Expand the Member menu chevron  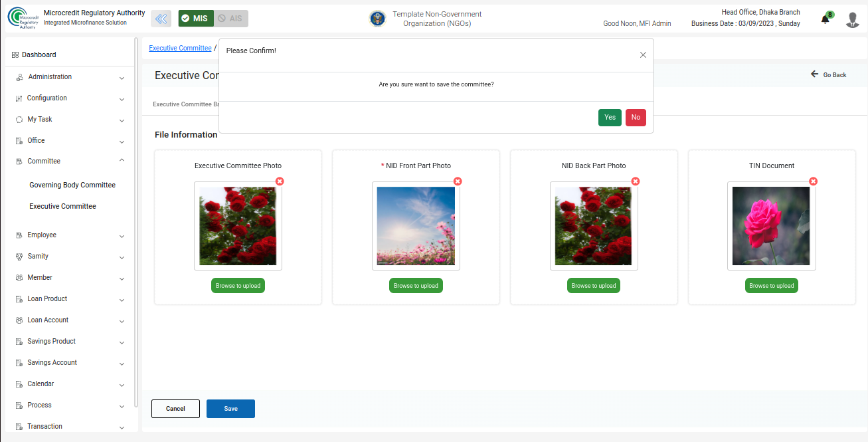pos(122,278)
